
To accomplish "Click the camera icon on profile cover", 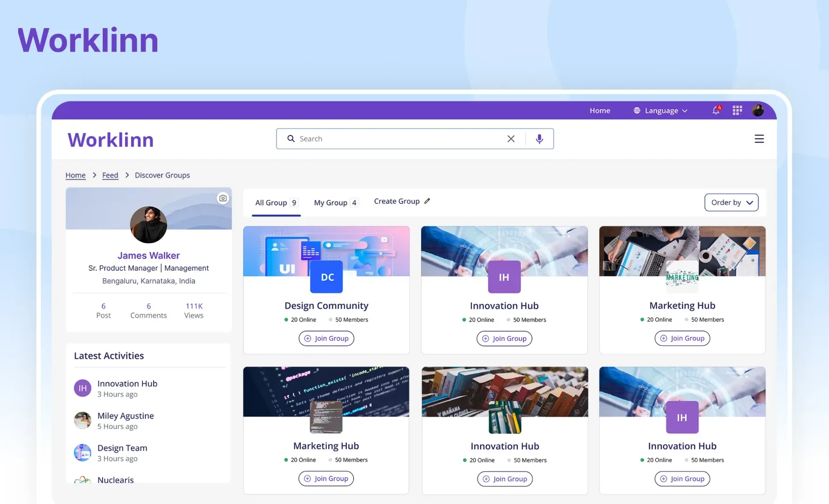I will click(223, 198).
